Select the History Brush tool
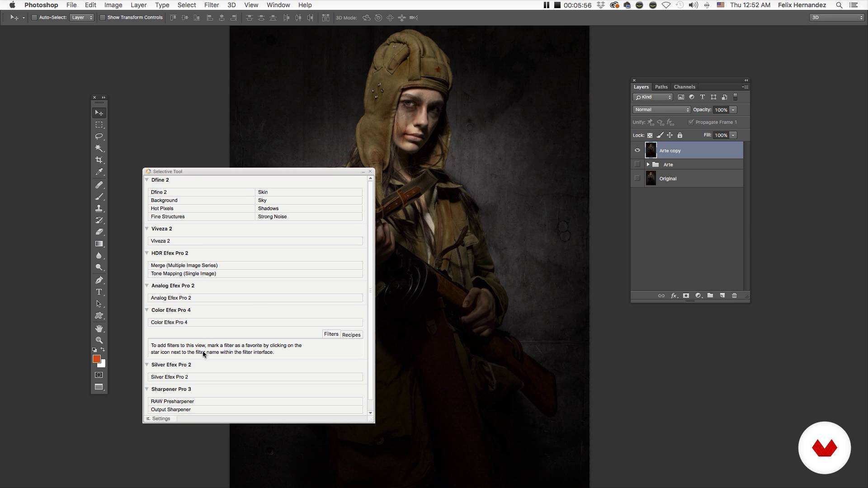Viewport: 868px width, 488px height. [x=99, y=220]
